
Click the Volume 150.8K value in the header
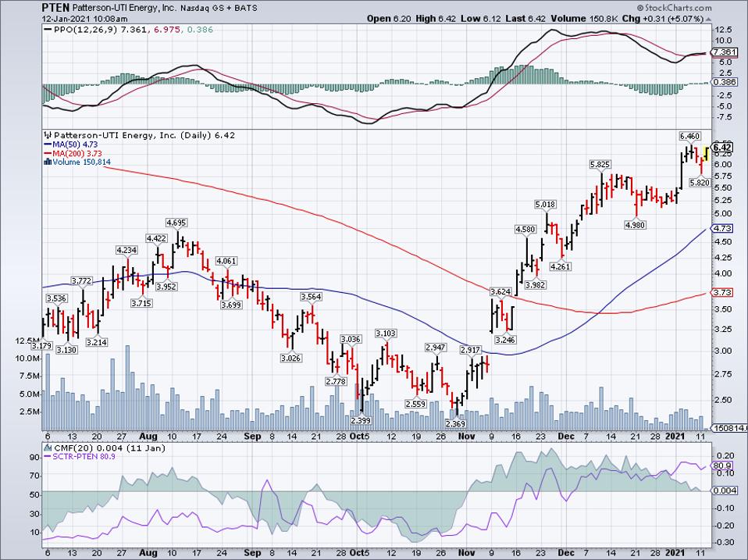tap(584, 19)
